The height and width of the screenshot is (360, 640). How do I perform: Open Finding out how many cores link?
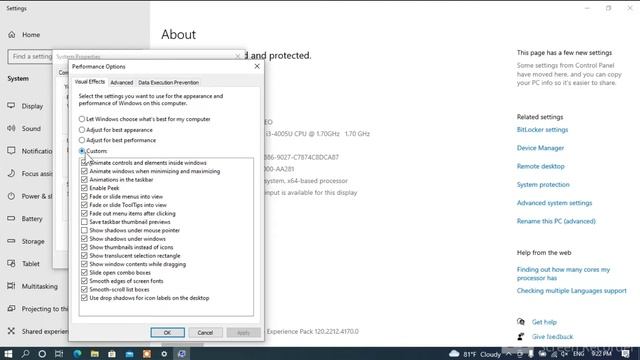pos(563,273)
